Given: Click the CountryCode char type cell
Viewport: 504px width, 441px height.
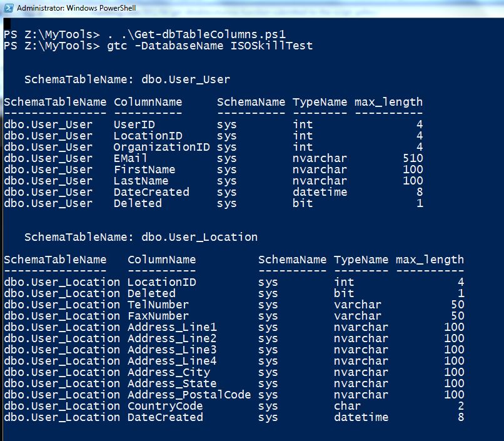Looking at the screenshot, I should pyautogui.click(x=347, y=405).
